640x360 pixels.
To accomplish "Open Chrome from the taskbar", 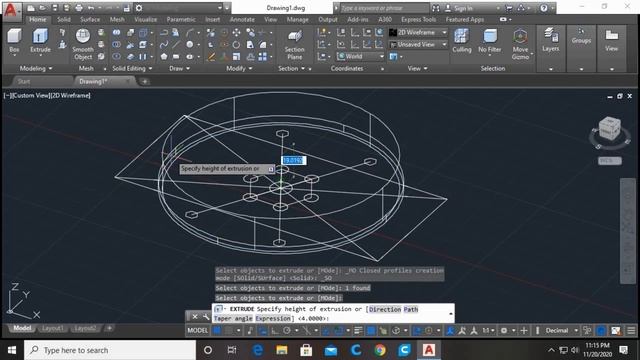I will pyautogui.click(x=380, y=350).
